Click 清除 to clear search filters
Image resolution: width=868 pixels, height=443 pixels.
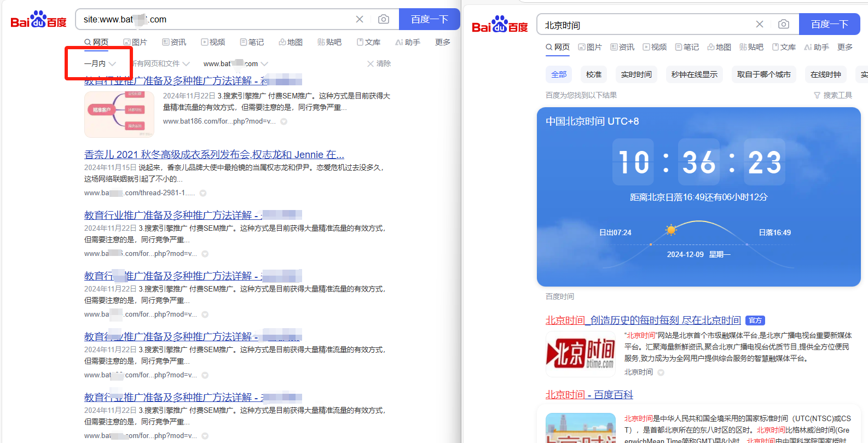379,63
